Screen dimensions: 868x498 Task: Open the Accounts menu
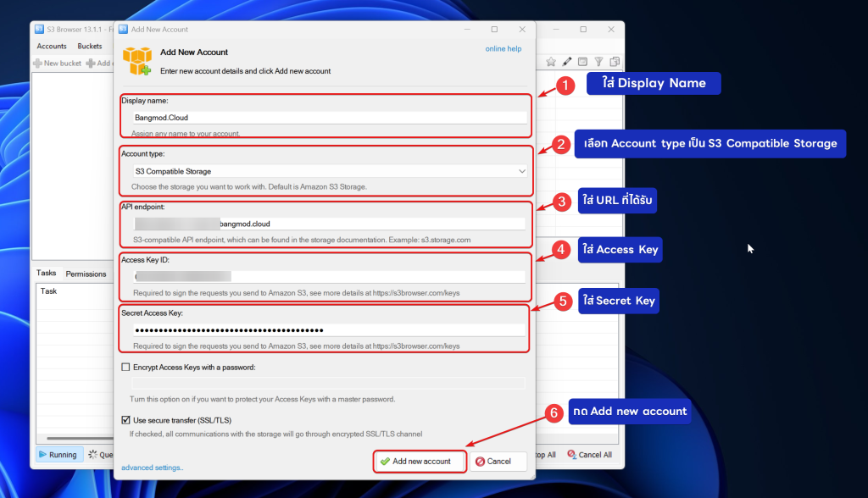coord(52,47)
